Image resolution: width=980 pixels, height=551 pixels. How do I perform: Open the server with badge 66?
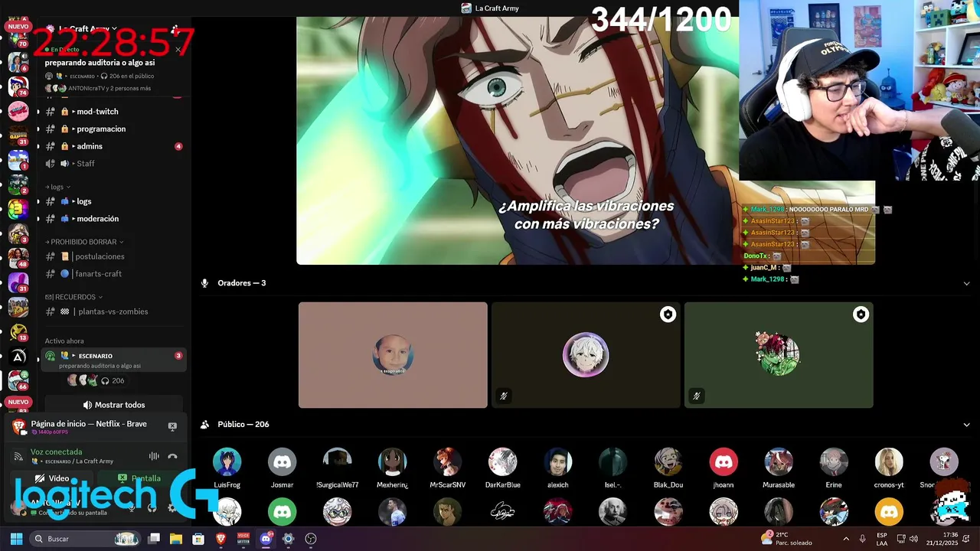(18, 380)
